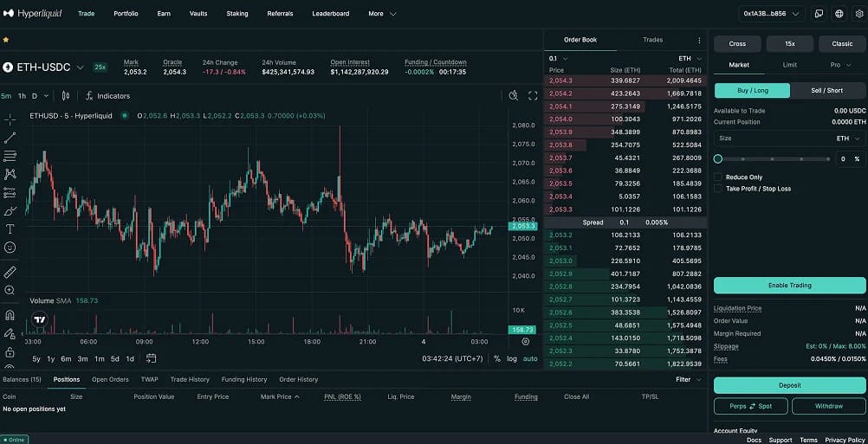Select the ruler measure tool
The width and height of the screenshot is (868, 444).
tap(10, 273)
